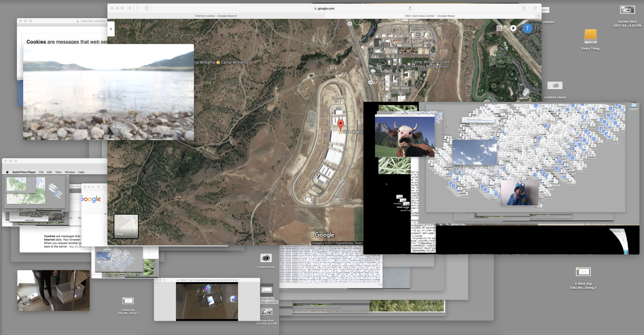Toggle the Safari sidebar button

point(147,8)
